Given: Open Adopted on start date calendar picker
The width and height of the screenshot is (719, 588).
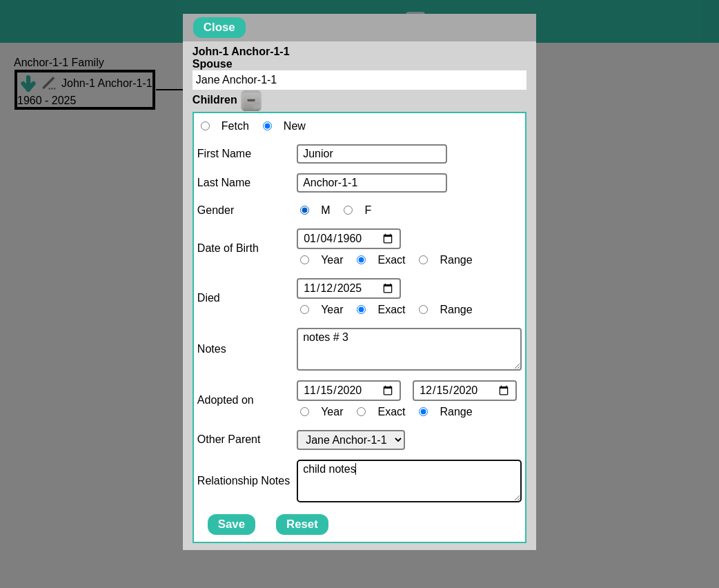Looking at the screenshot, I should point(388,391).
